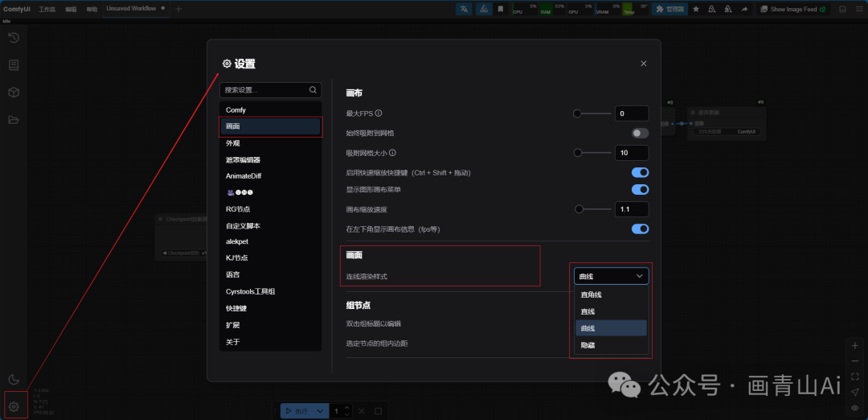Open settings gear icon in sidebar
The width and height of the screenshot is (868, 420).
point(14,407)
